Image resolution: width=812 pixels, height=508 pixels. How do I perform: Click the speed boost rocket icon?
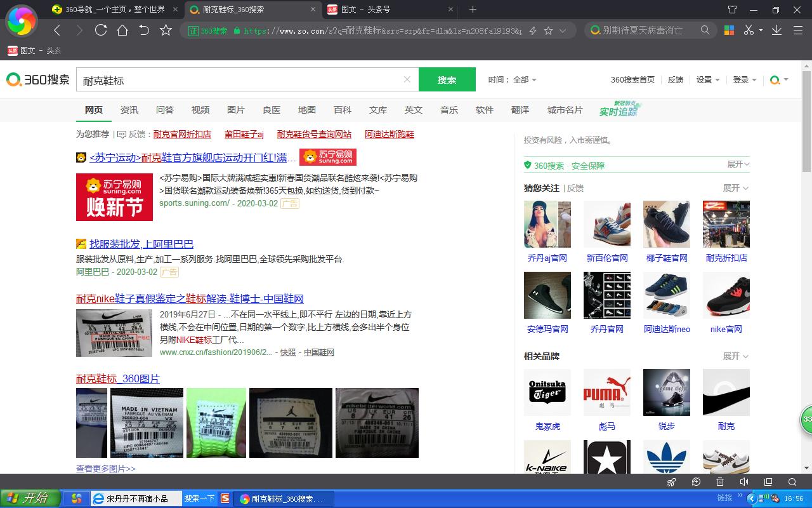pos(671,481)
